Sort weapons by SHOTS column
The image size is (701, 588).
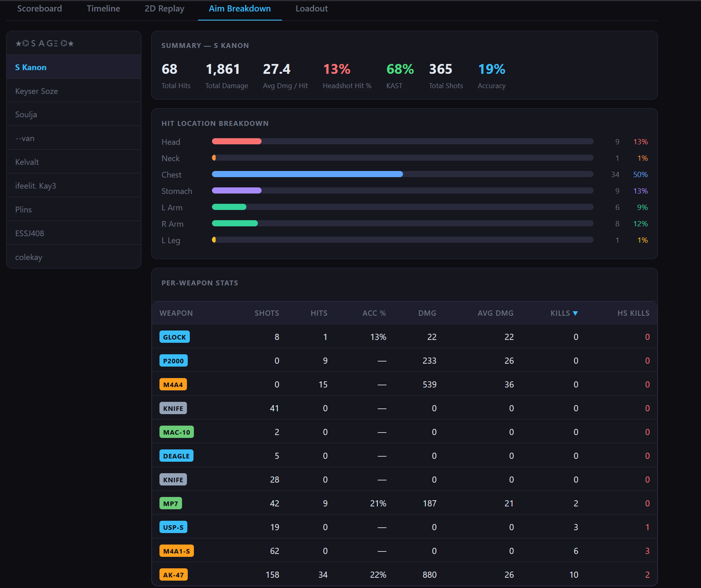coord(266,313)
